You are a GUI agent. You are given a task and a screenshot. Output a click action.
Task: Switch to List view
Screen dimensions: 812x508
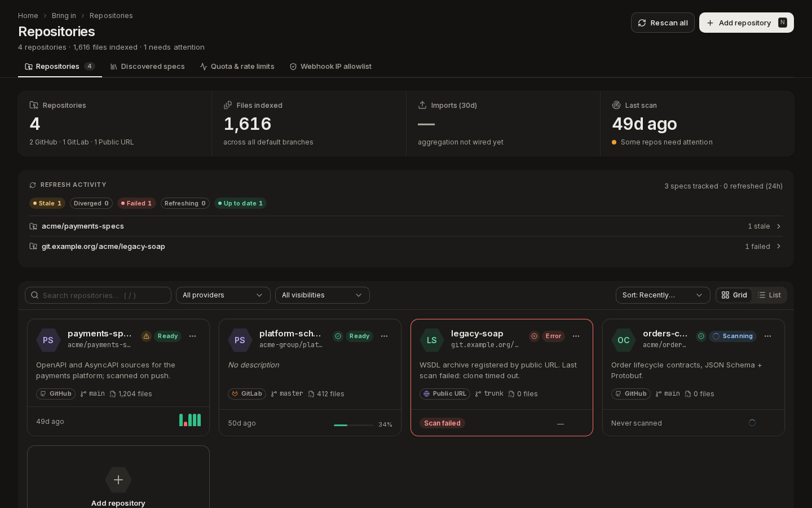[769, 295]
